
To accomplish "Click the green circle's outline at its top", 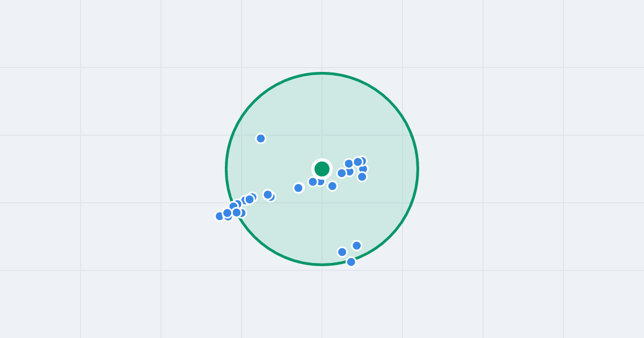I will tap(322, 74).
